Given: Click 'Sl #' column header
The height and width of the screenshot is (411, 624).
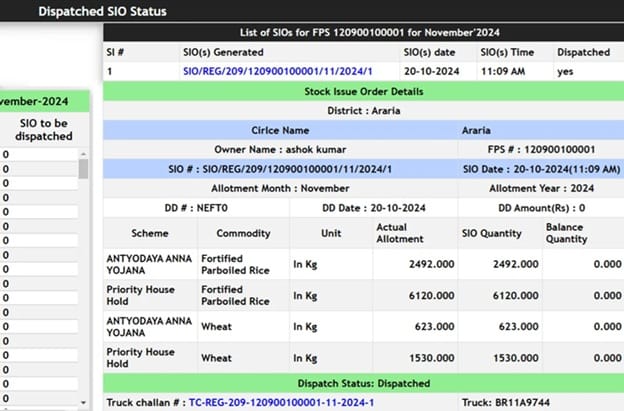Looking at the screenshot, I should 115,52.
